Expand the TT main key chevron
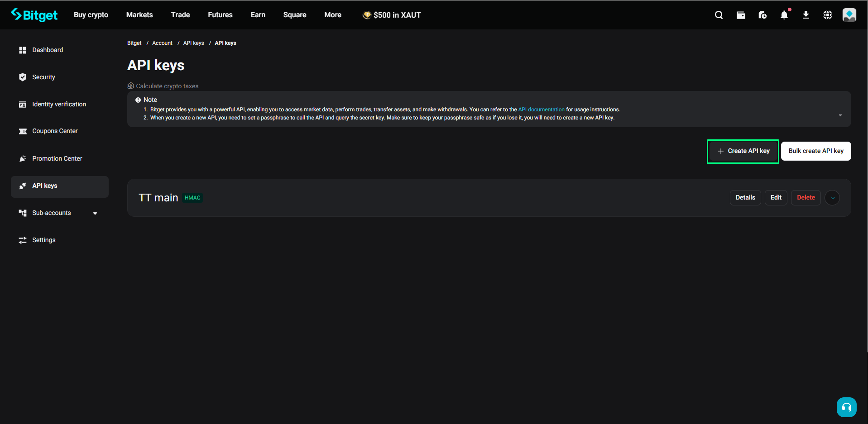Image resolution: width=868 pixels, height=424 pixels. point(832,198)
